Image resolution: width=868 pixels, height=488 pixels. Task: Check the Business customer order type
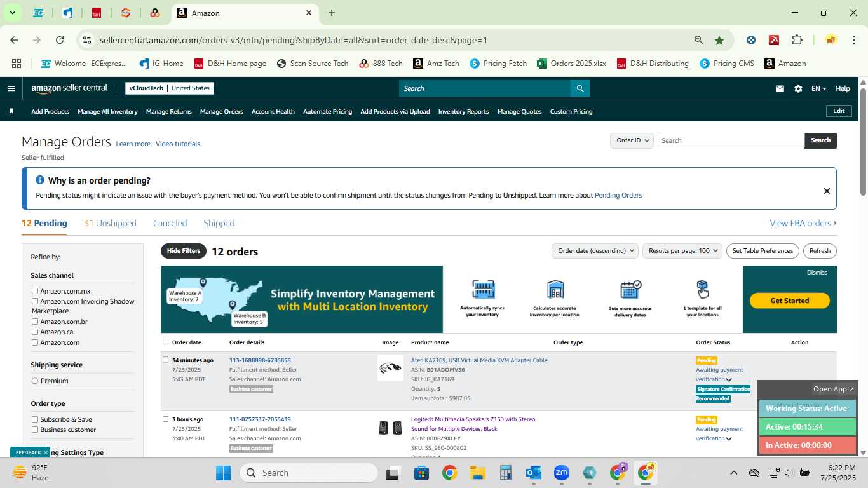click(x=35, y=430)
